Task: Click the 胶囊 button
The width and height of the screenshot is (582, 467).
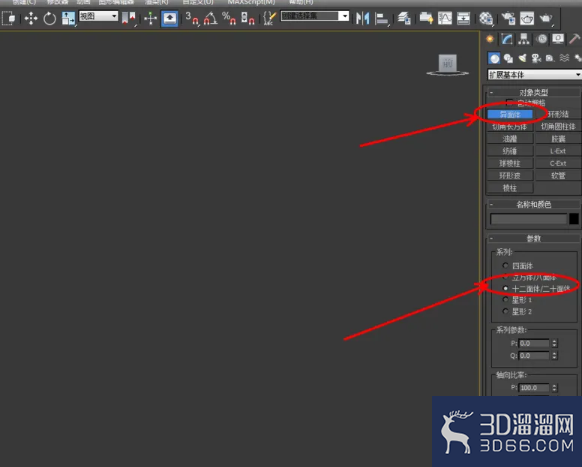Action: point(558,139)
